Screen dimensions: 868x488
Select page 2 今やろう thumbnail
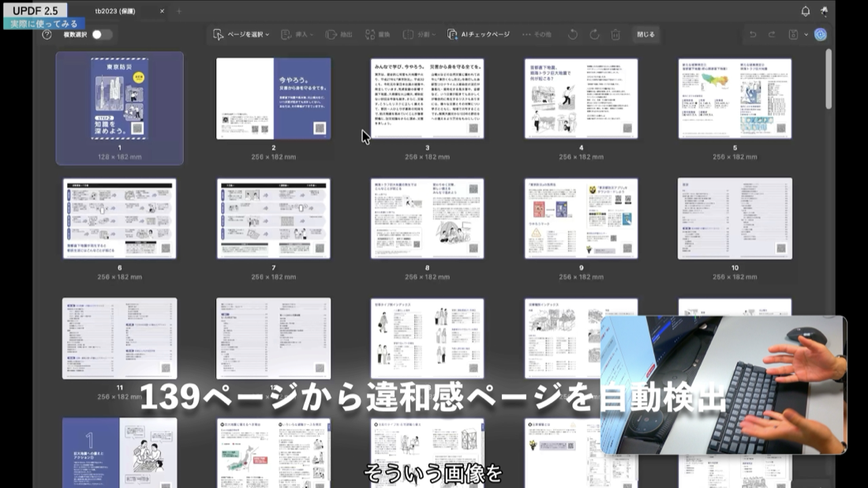(274, 99)
